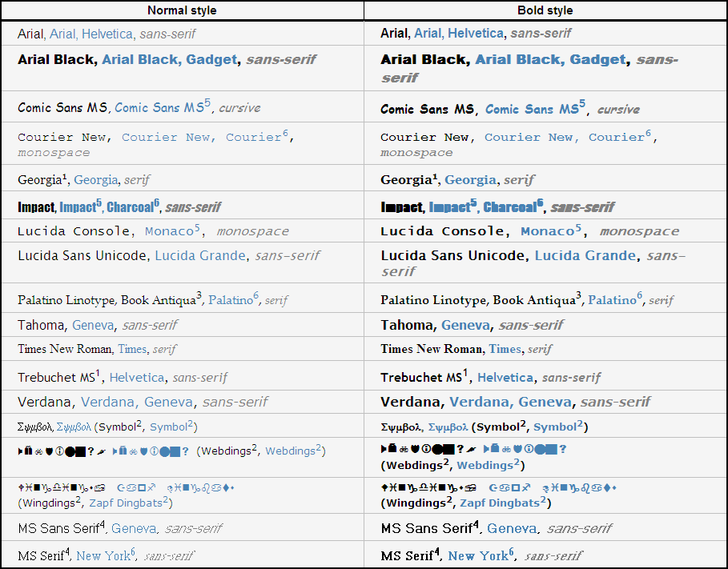Select blue "Times" in the Normal column
The image size is (728, 569).
point(132,349)
